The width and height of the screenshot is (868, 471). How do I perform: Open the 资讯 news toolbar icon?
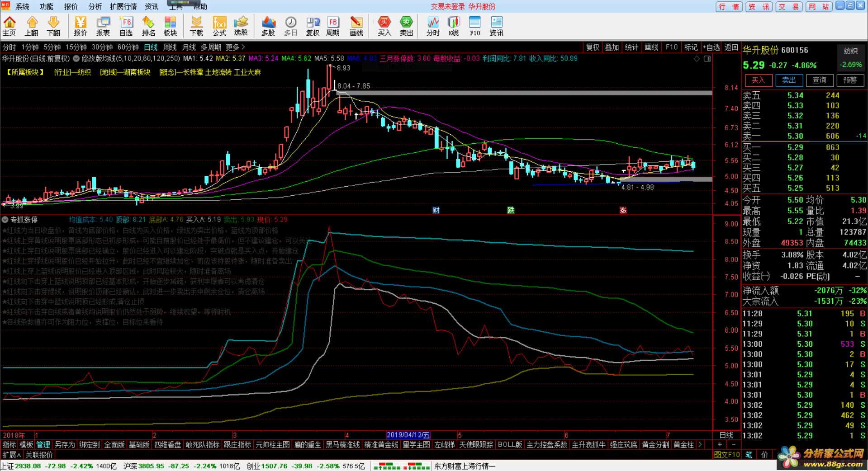497,26
